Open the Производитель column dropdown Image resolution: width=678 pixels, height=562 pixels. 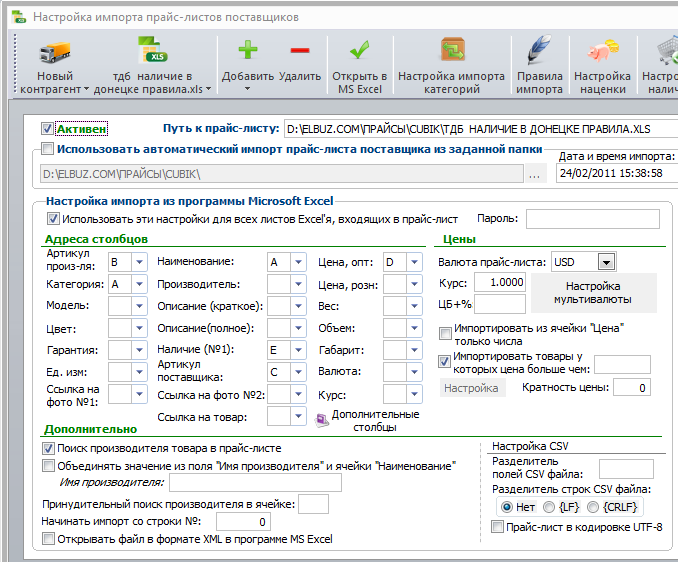298,284
